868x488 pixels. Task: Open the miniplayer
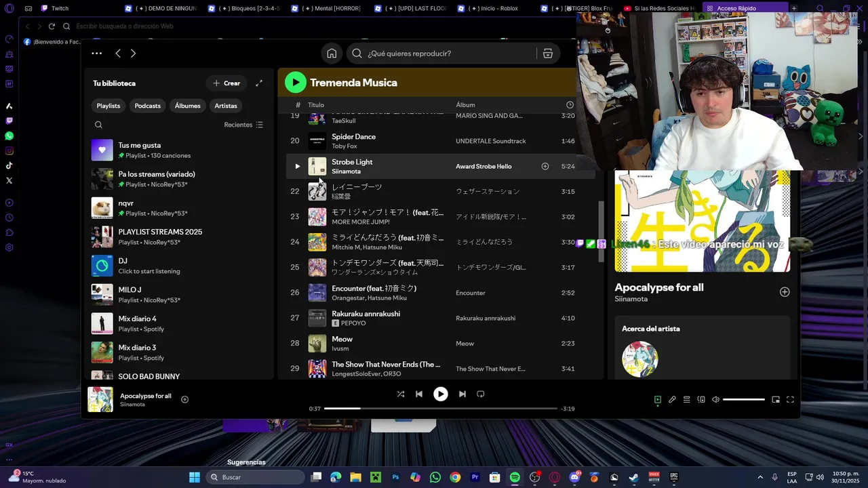pyautogui.click(x=776, y=400)
